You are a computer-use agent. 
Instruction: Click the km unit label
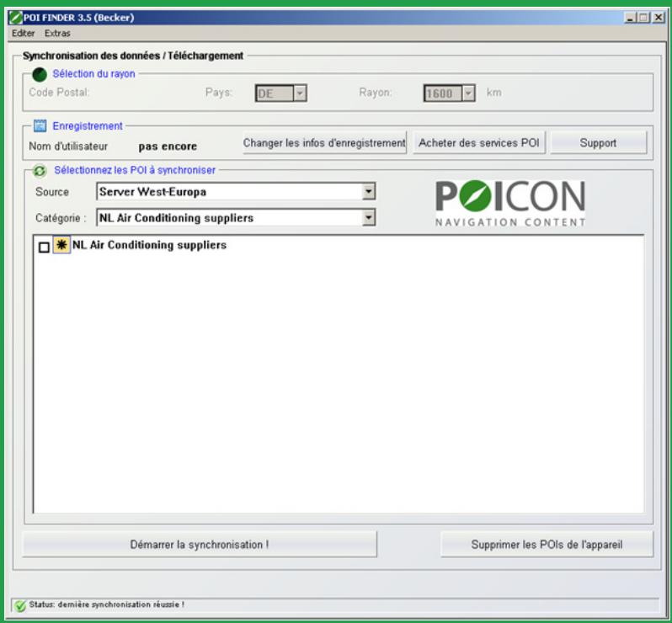pos(493,93)
